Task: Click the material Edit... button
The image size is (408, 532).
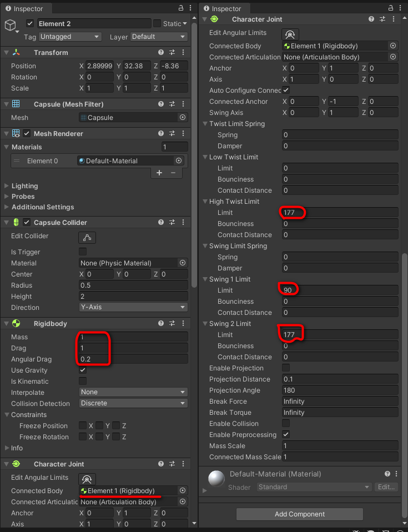Action: 387,487
